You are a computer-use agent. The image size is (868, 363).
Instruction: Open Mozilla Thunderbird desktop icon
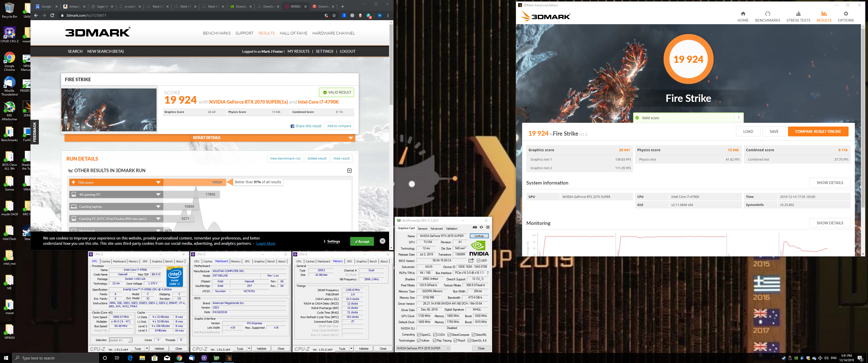tap(9, 86)
